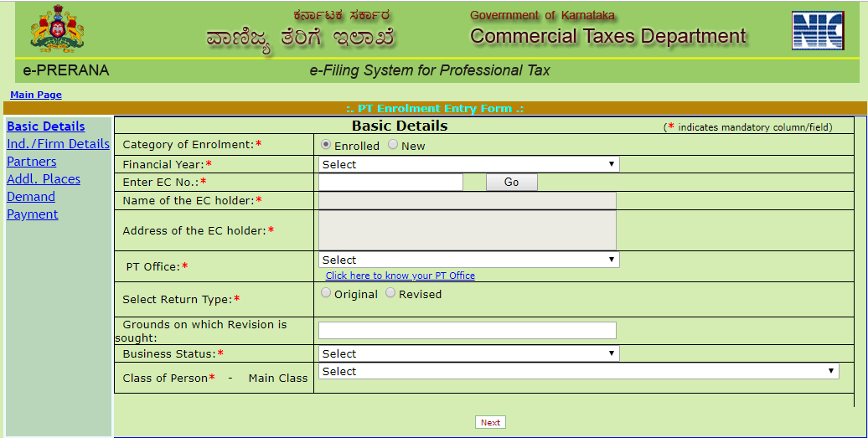
Task: Choose Original return type
Action: [x=326, y=292]
